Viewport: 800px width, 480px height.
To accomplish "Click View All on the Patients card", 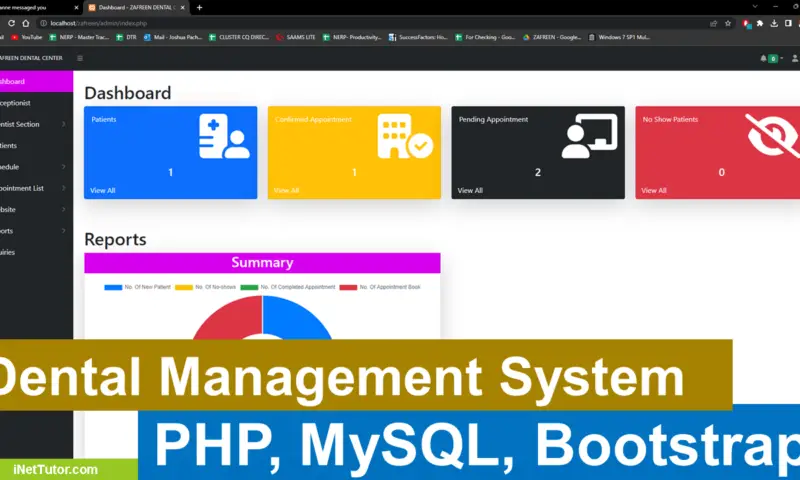I will (102, 190).
